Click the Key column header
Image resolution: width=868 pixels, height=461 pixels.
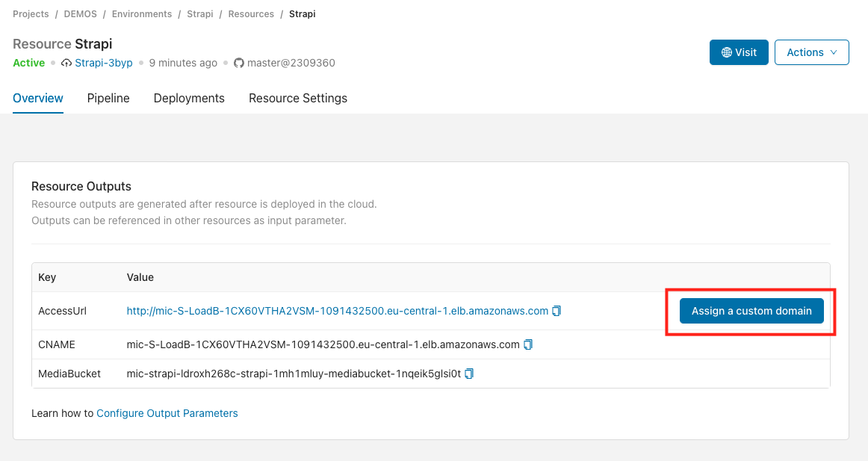click(x=47, y=277)
